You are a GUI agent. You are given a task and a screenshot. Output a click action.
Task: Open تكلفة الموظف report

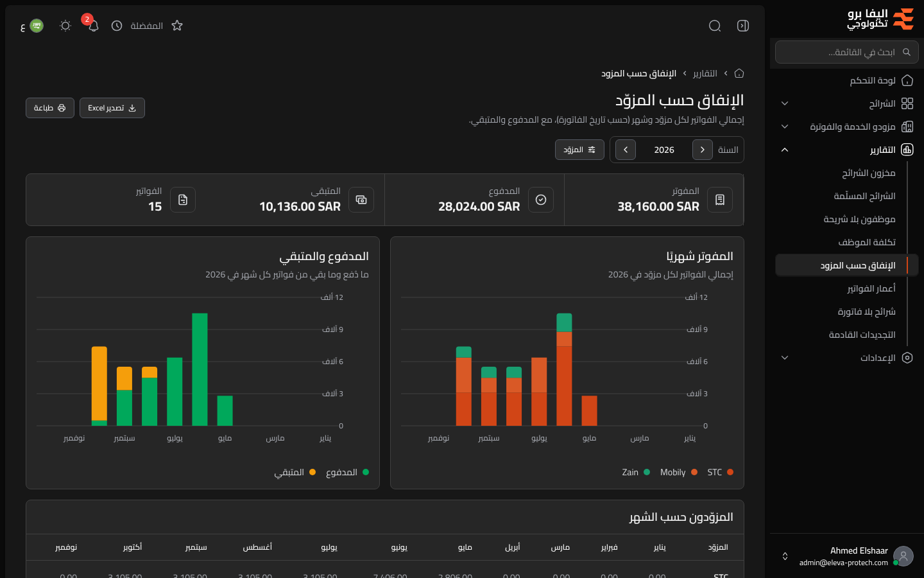867,242
